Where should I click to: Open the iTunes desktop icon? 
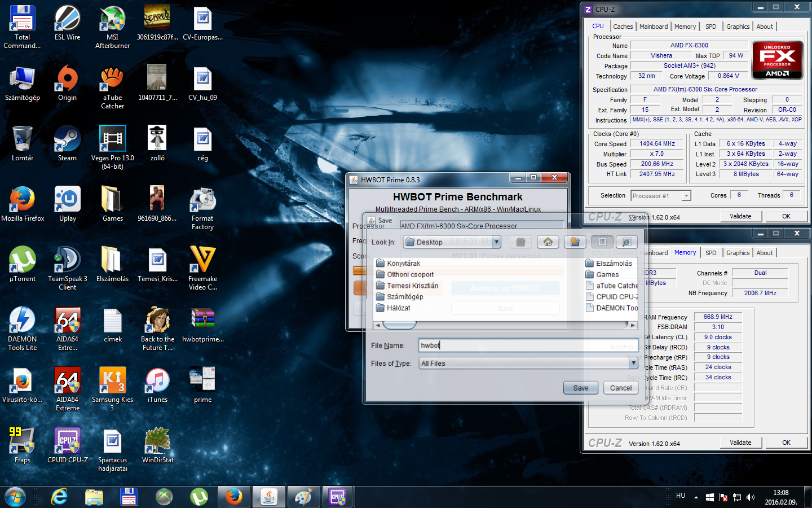coord(158,385)
